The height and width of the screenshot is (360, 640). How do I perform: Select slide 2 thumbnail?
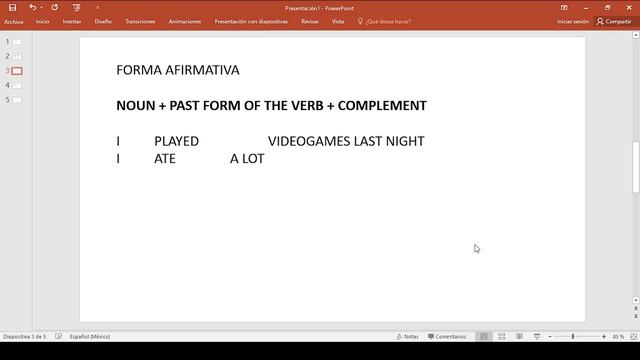pos(17,56)
